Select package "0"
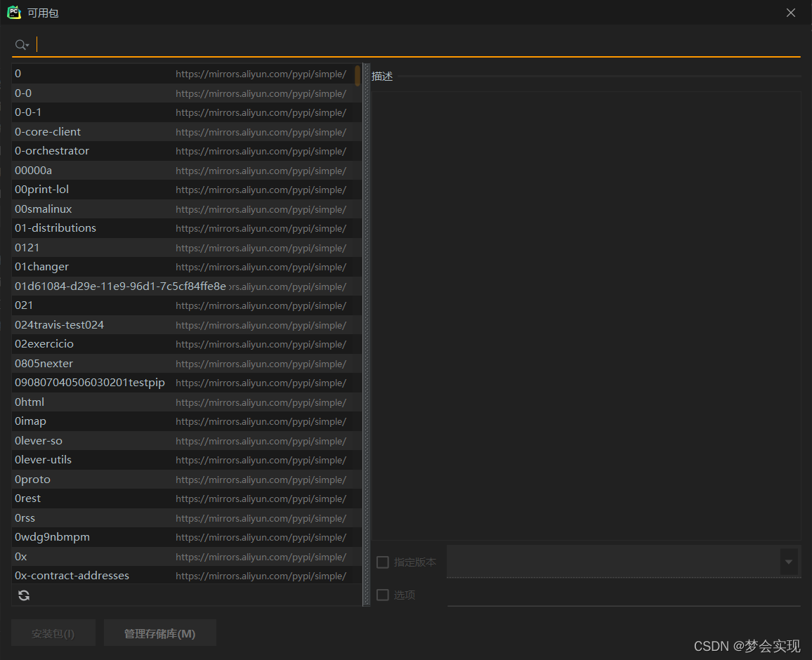 click(186, 74)
